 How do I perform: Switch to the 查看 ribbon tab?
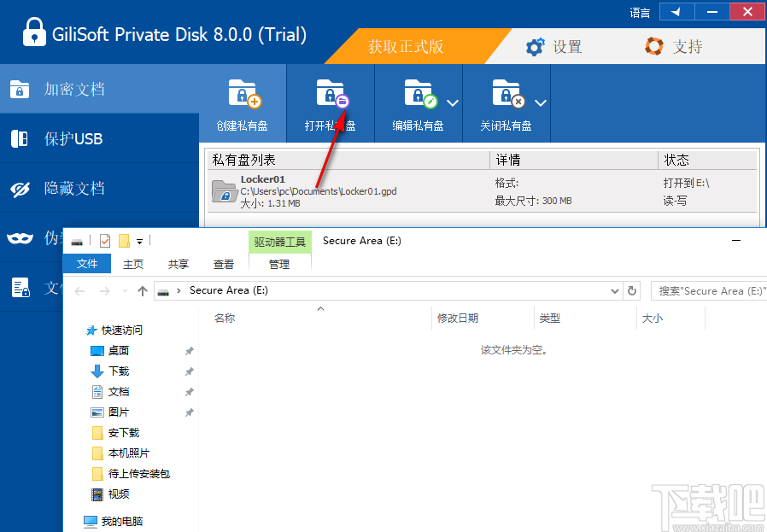223,264
